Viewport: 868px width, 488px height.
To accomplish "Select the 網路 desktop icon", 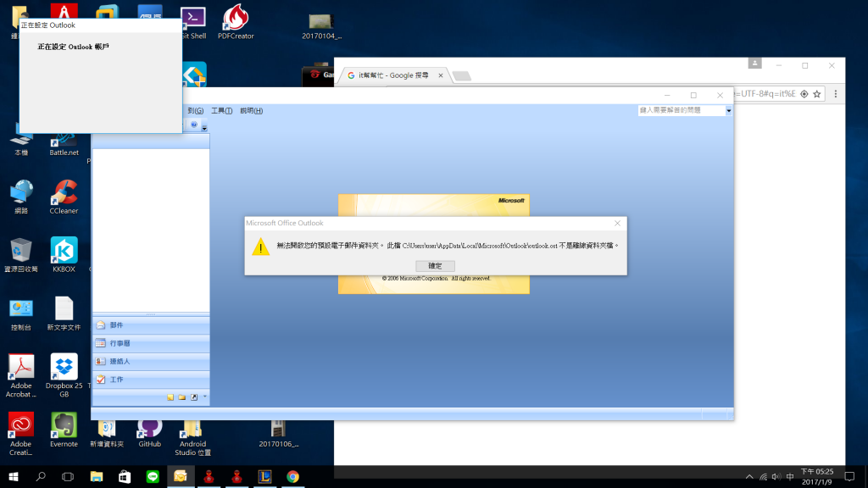I will [x=21, y=197].
